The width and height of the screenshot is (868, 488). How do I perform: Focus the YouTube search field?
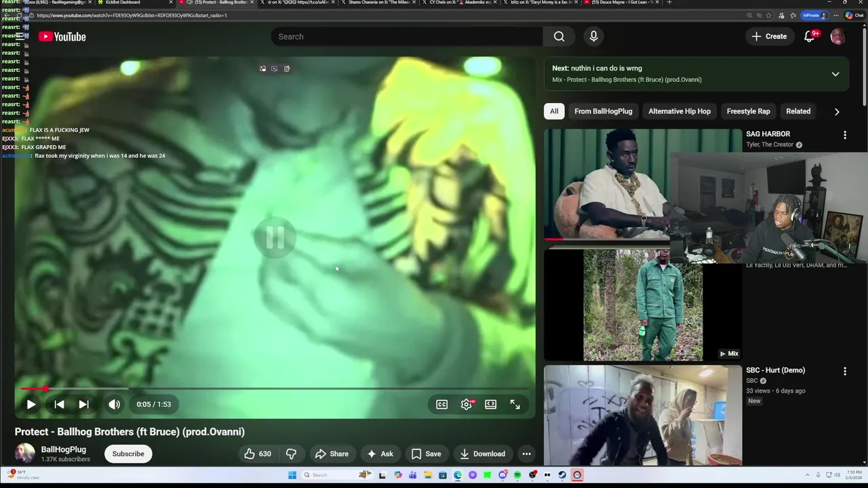pyautogui.click(x=407, y=37)
